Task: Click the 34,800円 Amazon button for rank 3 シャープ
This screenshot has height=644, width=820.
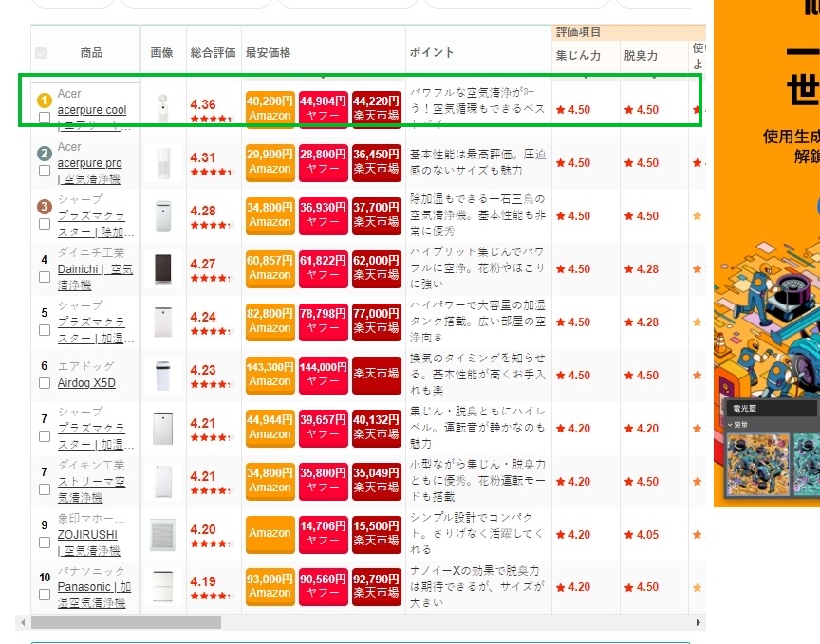Action: (270, 215)
